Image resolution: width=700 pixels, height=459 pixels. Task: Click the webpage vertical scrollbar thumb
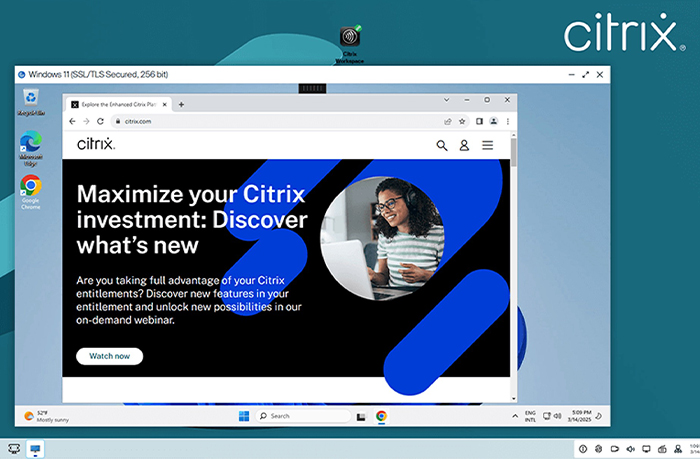pyautogui.click(x=514, y=152)
